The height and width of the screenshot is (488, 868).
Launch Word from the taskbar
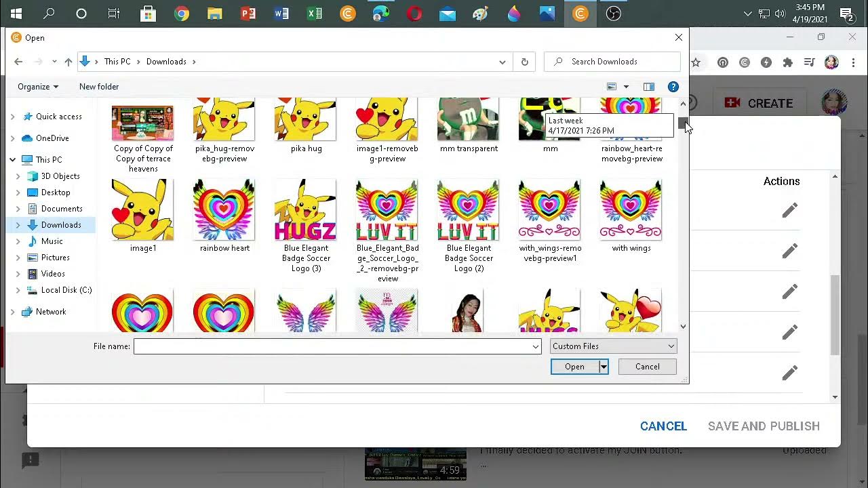pos(281,14)
